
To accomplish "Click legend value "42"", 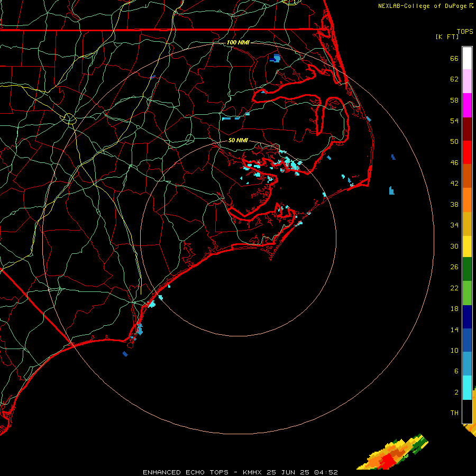I will [454, 184].
